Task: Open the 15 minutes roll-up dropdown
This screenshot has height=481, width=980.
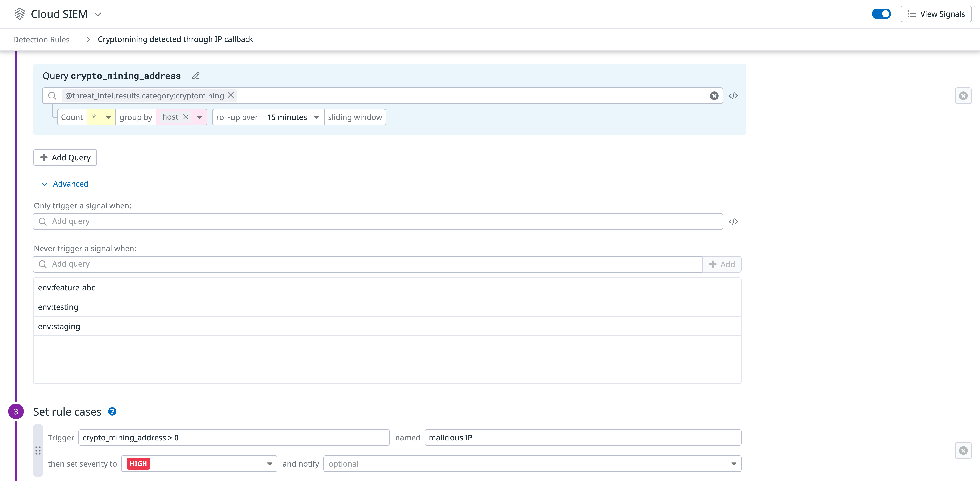Action: pos(316,117)
